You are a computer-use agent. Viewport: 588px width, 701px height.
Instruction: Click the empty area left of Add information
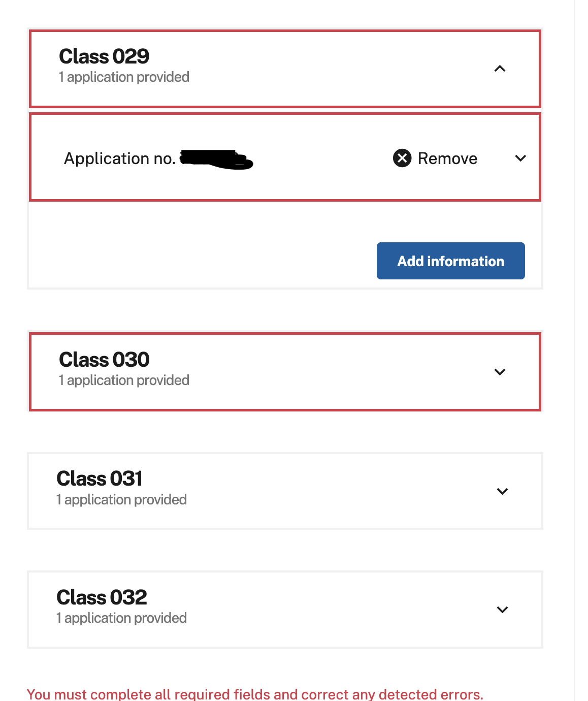[203, 261]
